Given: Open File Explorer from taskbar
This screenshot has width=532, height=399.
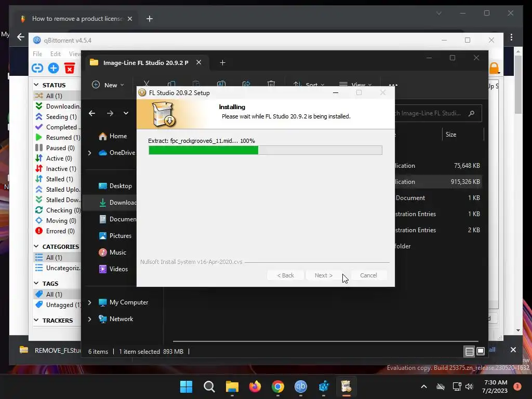Looking at the screenshot, I should 232,387.
